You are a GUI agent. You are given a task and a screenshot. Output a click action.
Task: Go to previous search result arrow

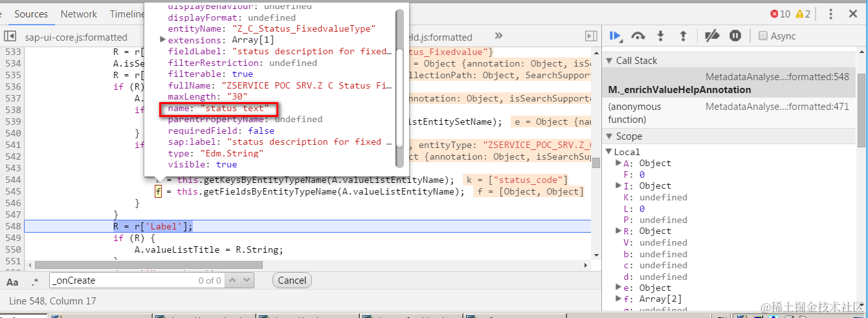pyautogui.click(x=232, y=280)
